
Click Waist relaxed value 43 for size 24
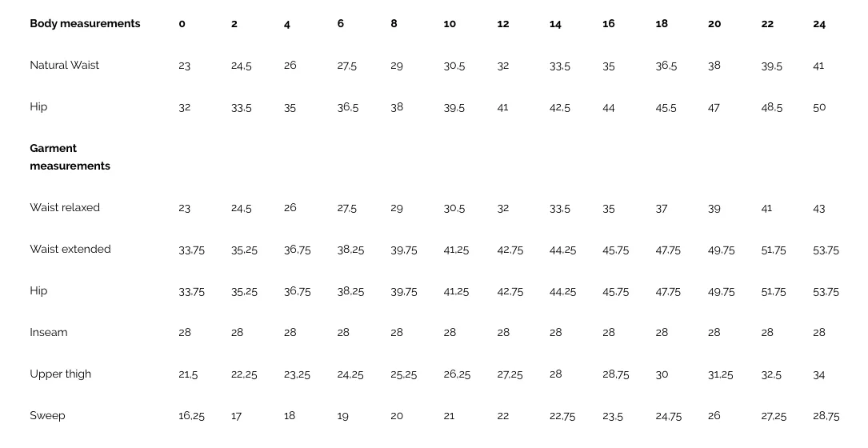(818, 208)
